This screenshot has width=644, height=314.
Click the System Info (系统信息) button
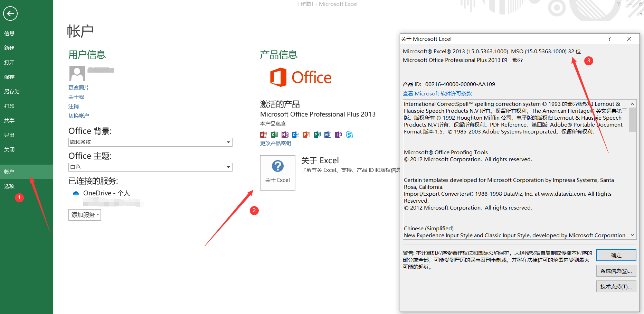point(616,271)
